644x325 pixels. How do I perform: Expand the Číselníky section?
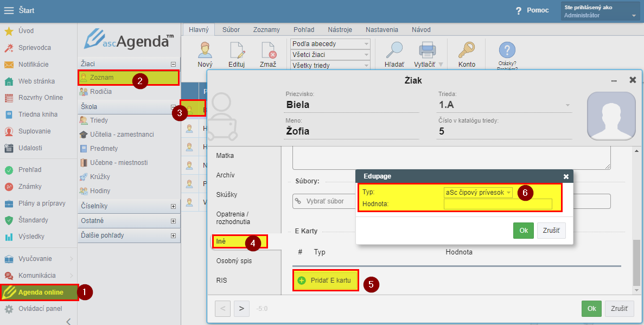173,206
